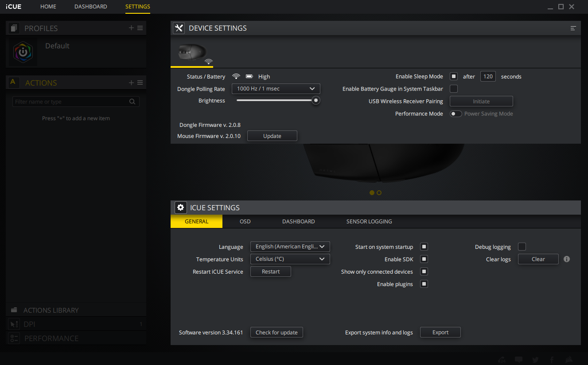
Task: Click the sleep mode seconds input field
Action: 488,76
